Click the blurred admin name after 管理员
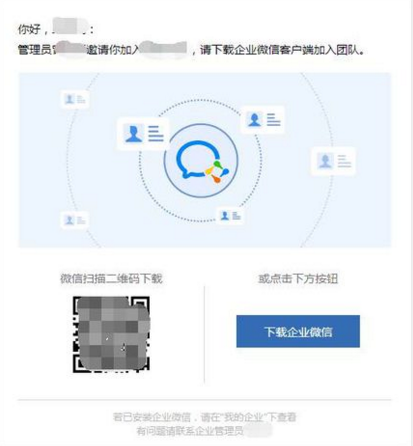413x446 pixels. pos(69,49)
